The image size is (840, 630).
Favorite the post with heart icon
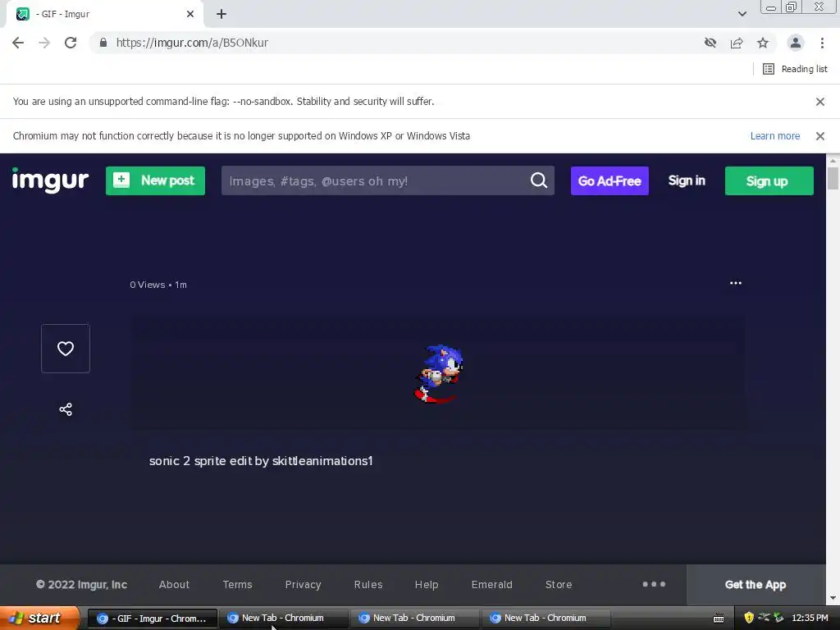[66, 349]
